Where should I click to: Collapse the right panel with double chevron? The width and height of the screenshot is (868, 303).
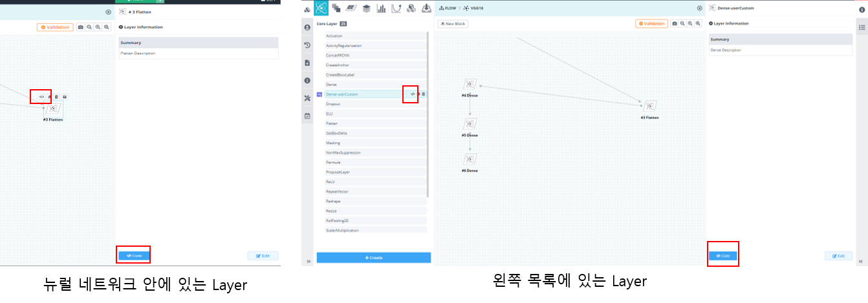click(861, 261)
